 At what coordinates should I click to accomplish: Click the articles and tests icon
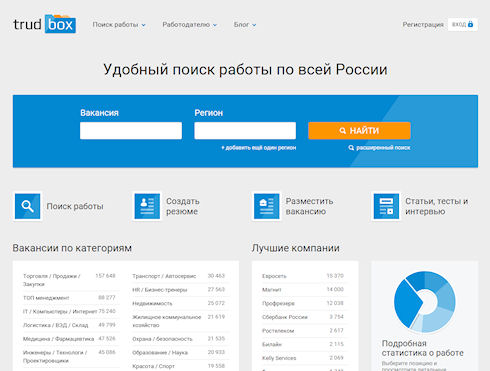coord(386,206)
